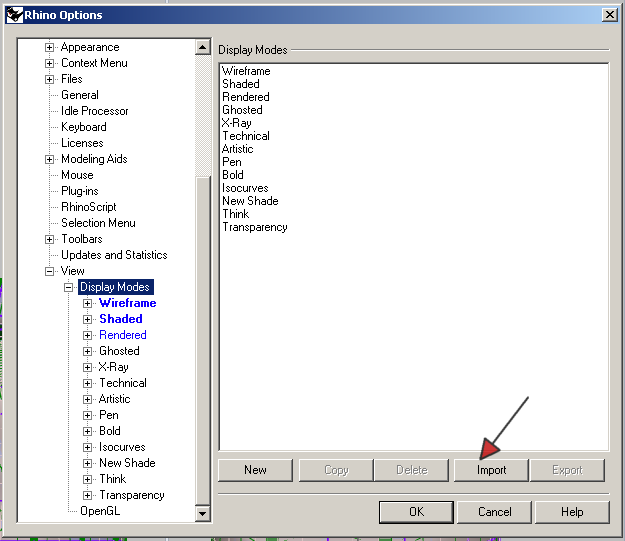
Task: Select Ghosted in the Display Modes list
Action: coord(242,110)
